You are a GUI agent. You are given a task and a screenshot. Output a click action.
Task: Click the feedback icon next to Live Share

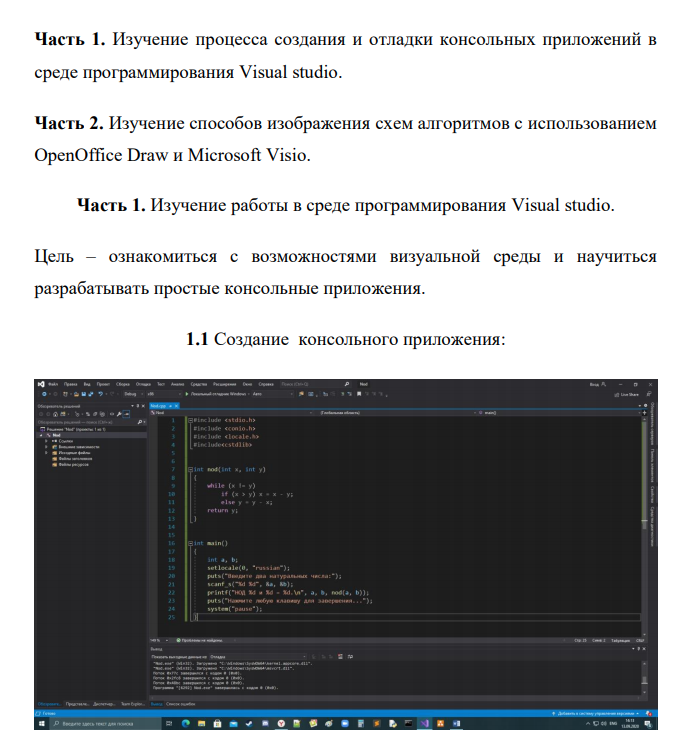coord(649,394)
